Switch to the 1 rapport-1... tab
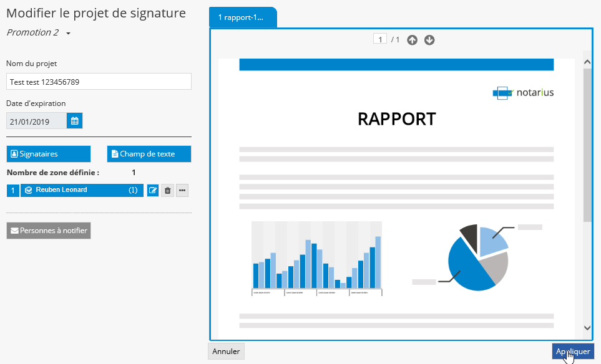 (x=243, y=17)
